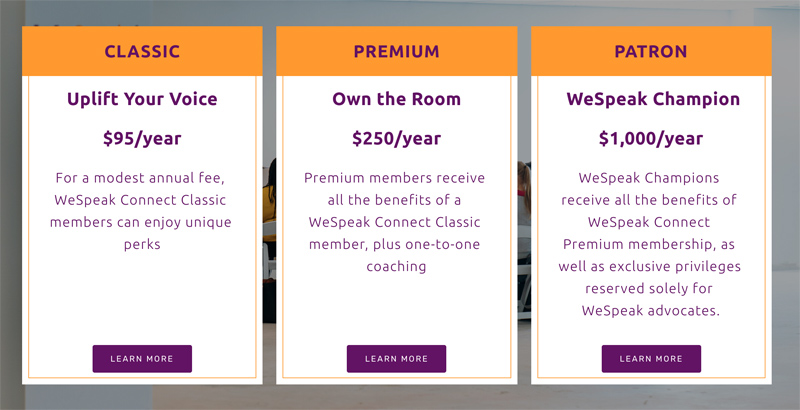
Task: Click the $250/year price text
Action: click(396, 139)
